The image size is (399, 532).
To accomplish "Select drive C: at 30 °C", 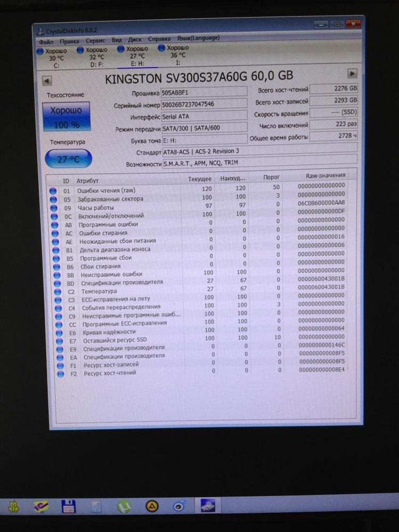I will [x=52, y=58].
